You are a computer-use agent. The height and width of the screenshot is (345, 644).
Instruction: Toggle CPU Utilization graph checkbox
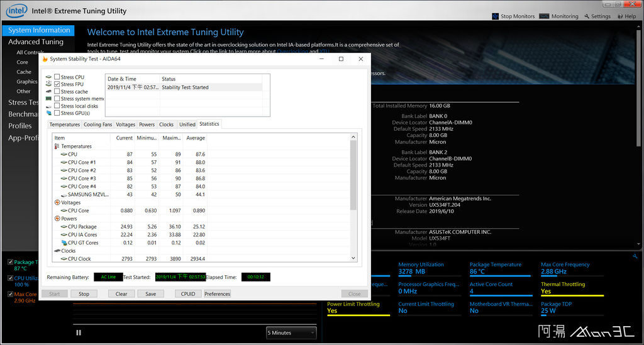point(10,278)
